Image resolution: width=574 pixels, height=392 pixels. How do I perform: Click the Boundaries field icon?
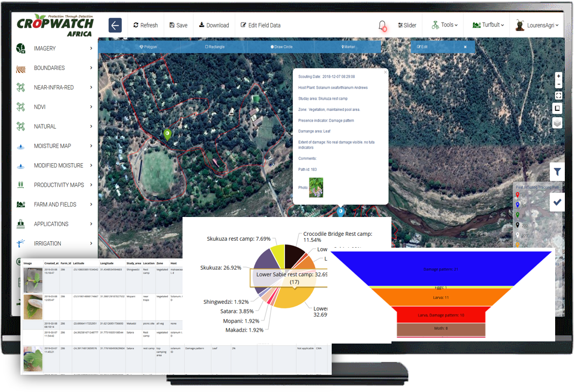21,68
